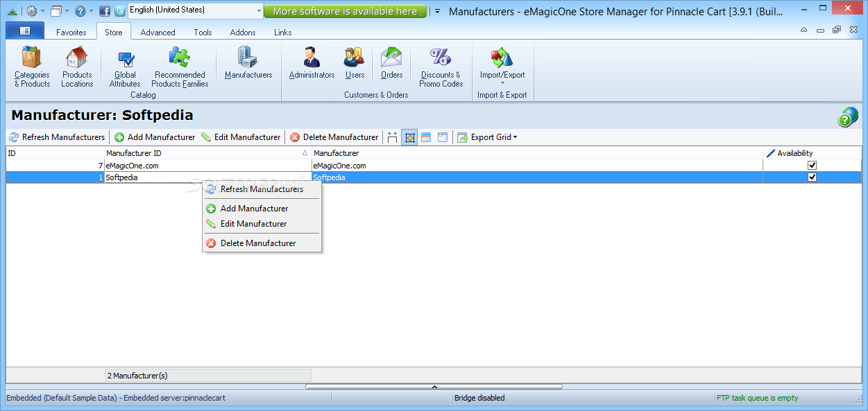Image resolution: width=868 pixels, height=411 pixels.
Task: Expand the bottom panel splitter arrow
Action: pos(434,387)
